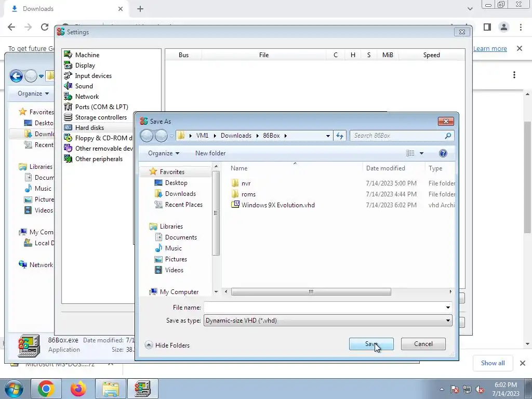Click help icon in Save As dialog
The height and width of the screenshot is (399, 532).
(x=443, y=153)
